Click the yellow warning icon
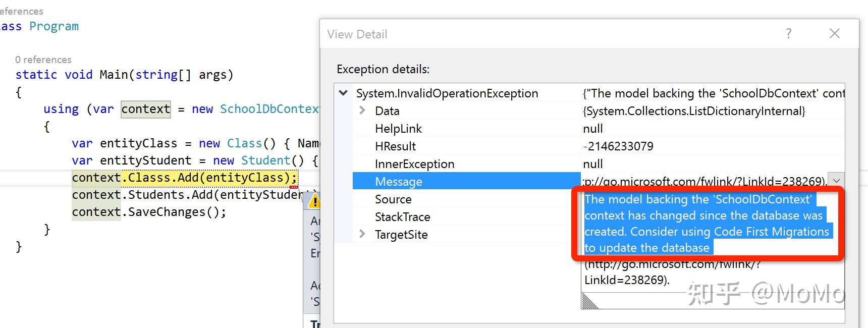This screenshot has width=868, height=328. 314,202
